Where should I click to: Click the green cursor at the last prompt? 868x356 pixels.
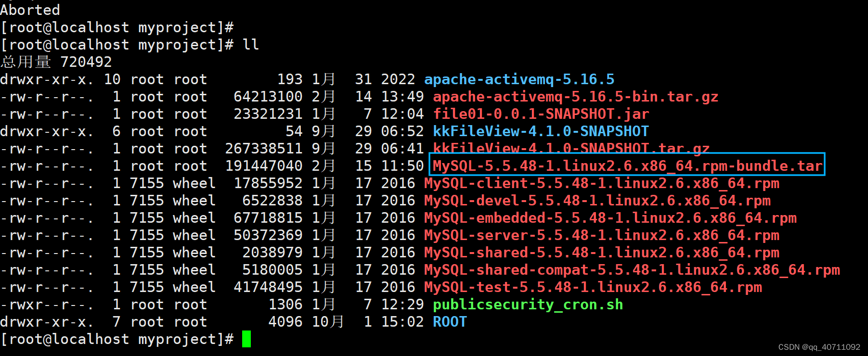tap(246, 339)
